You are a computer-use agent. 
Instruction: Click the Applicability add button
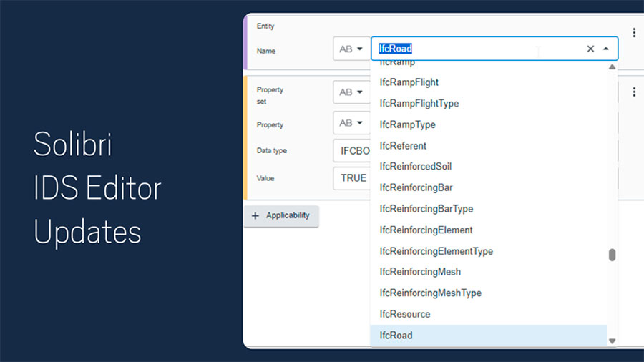click(281, 215)
